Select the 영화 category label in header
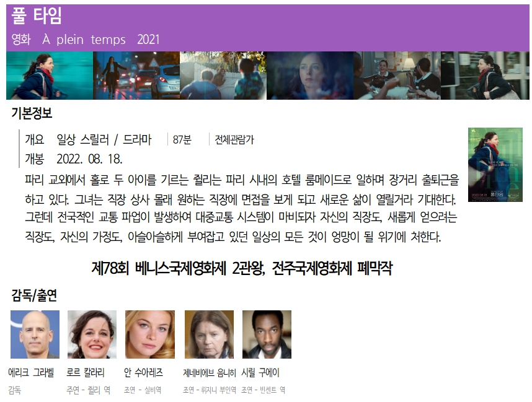532x402 pixels. (21, 39)
